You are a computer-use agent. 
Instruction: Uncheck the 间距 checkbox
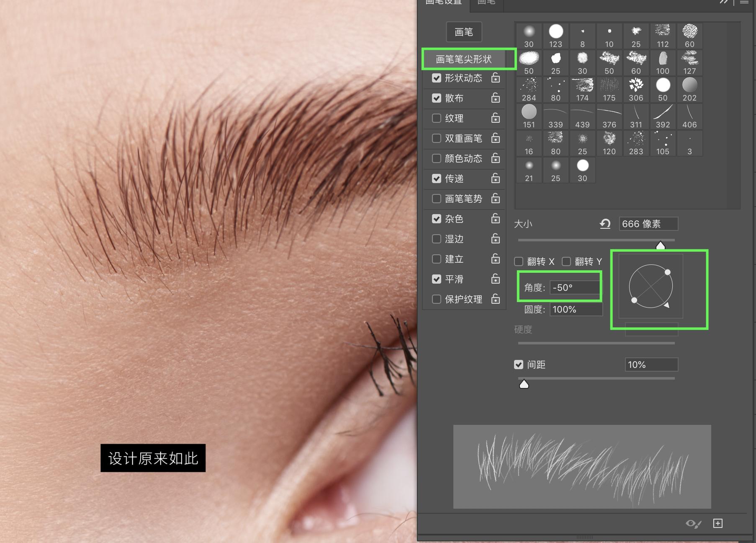519,365
